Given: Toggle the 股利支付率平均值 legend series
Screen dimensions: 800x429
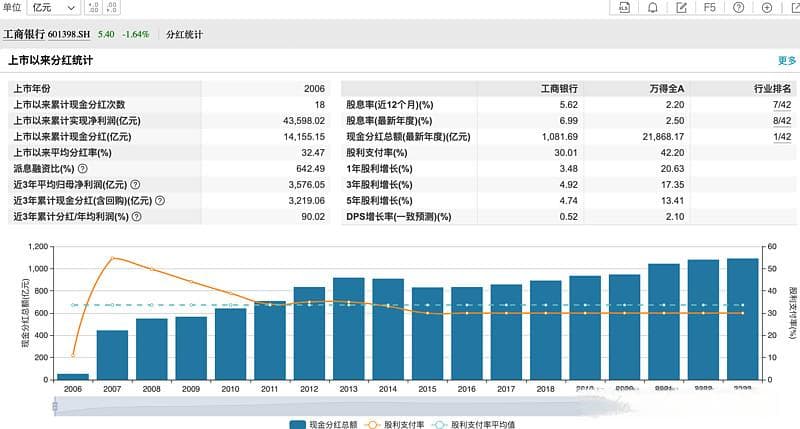Looking at the screenshot, I should (473, 424).
